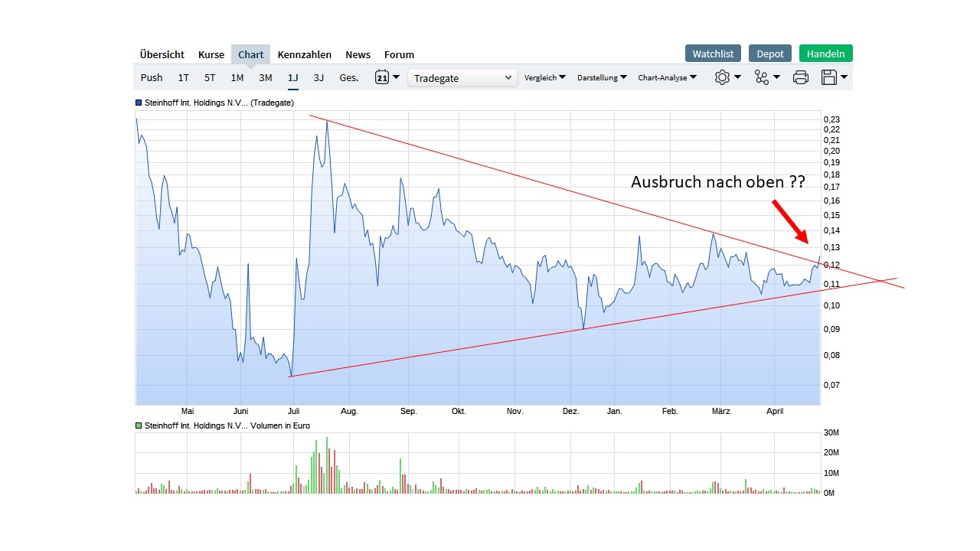Open the Darstellung dropdown
This screenshot has width=980, height=551.
(602, 77)
